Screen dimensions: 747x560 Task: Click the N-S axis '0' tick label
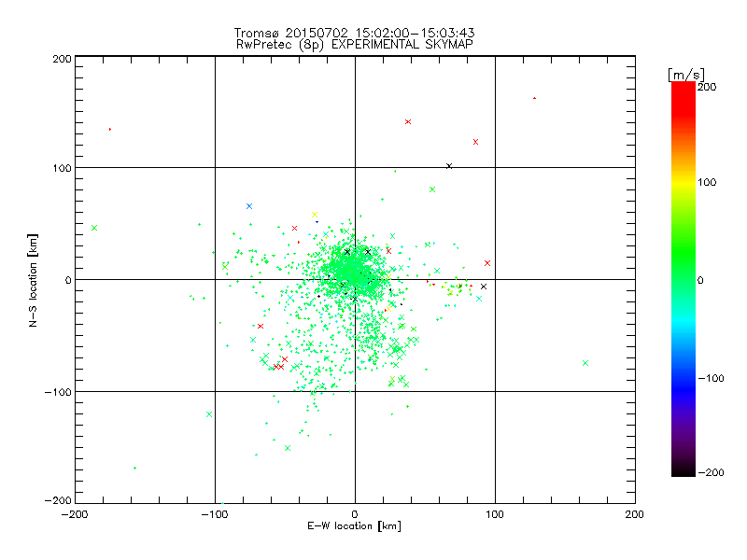(68, 280)
